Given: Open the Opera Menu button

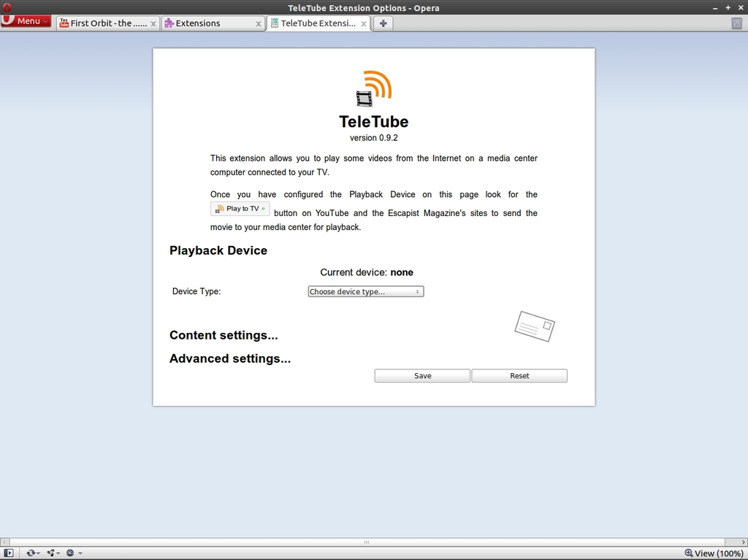Looking at the screenshot, I should pyautogui.click(x=26, y=21).
